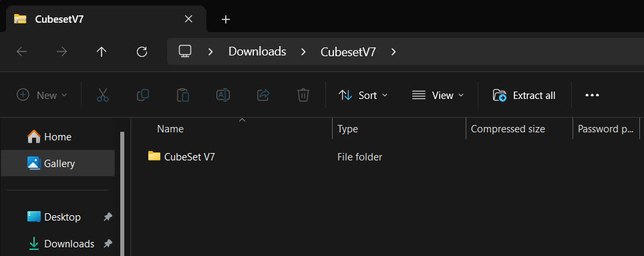
Task: Click the Rename icon
Action: tap(223, 96)
